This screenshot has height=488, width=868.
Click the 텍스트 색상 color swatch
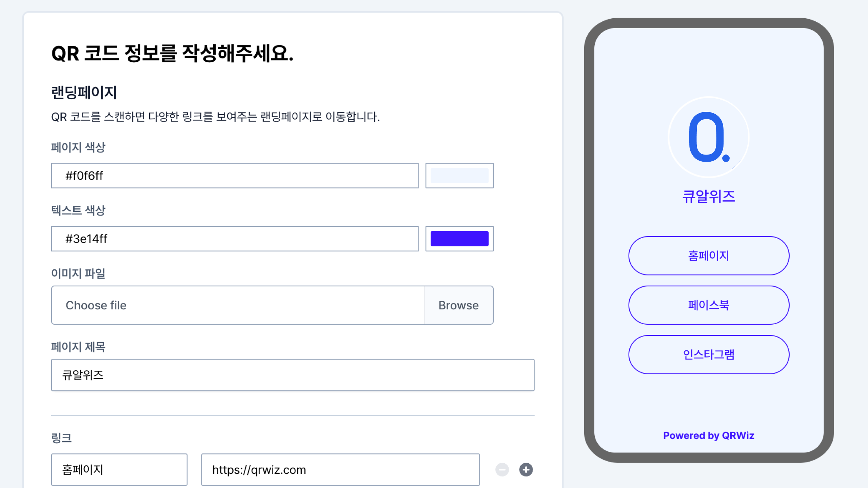pyautogui.click(x=459, y=238)
